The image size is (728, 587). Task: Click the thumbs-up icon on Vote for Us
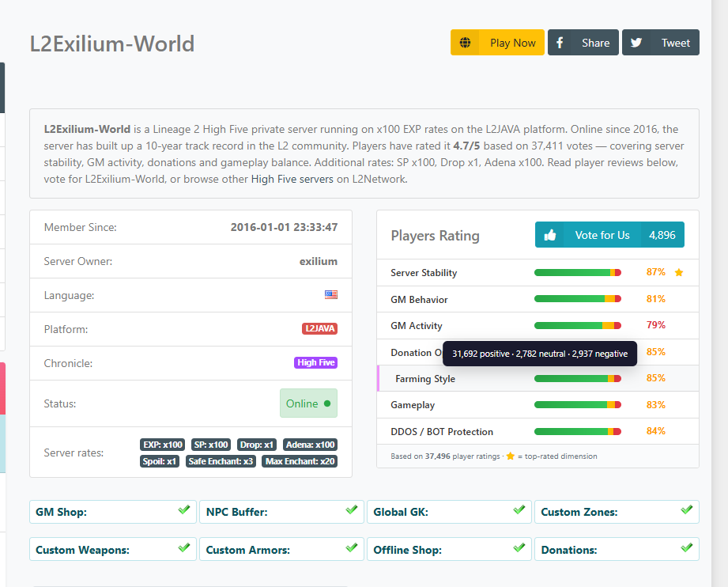549,235
